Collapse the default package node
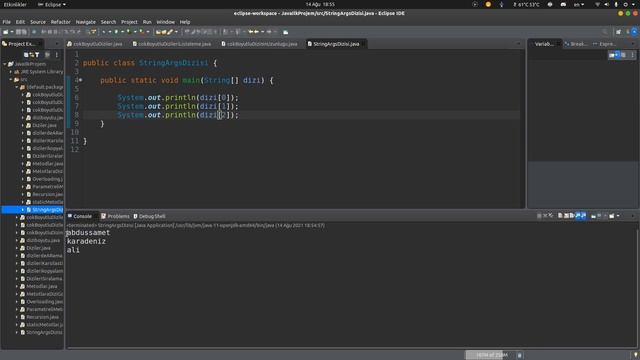Image resolution: width=640 pixels, height=360 pixels. [17, 87]
